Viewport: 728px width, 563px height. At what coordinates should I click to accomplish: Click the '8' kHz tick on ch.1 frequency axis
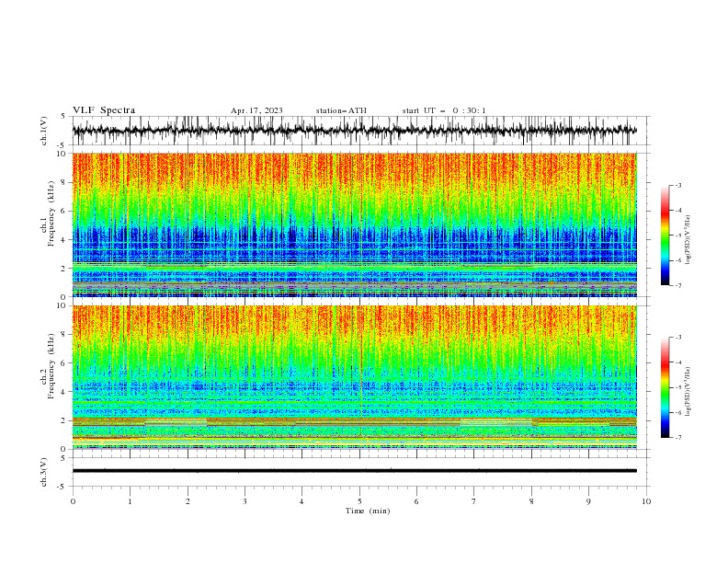tap(65, 182)
